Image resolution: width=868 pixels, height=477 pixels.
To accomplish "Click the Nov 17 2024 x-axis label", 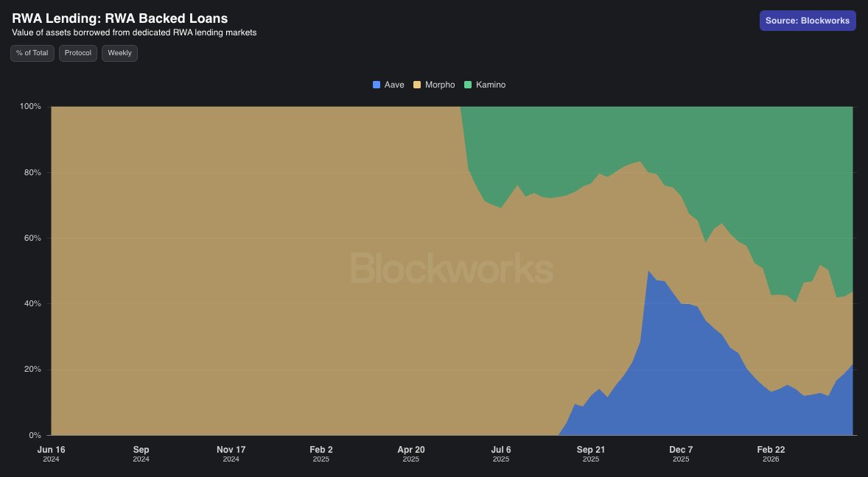I will coord(231,453).
